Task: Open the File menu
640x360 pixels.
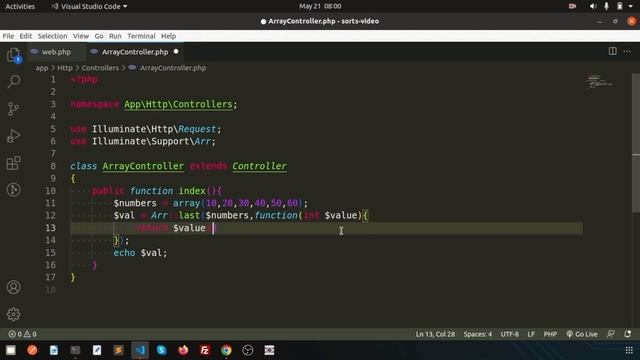Action: point(8,36)
